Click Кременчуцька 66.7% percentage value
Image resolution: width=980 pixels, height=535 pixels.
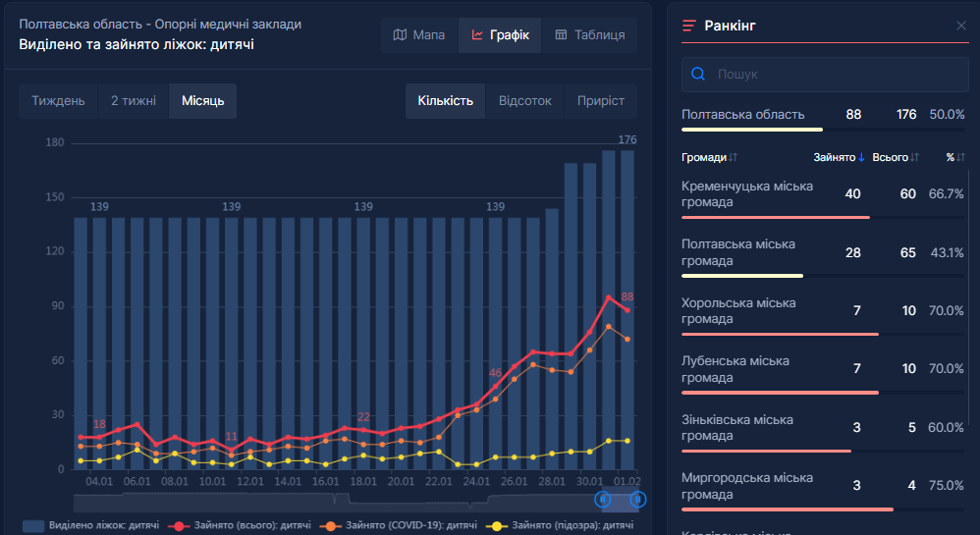pos(947,193)
